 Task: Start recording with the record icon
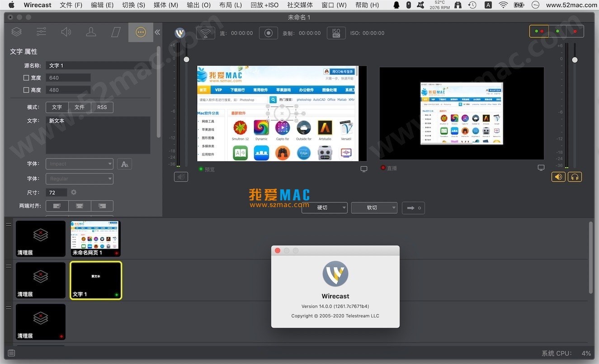tap(269, 33)
